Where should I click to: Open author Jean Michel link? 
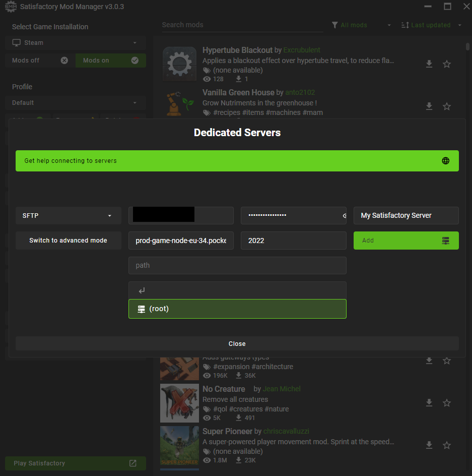(x=282, y=389)
